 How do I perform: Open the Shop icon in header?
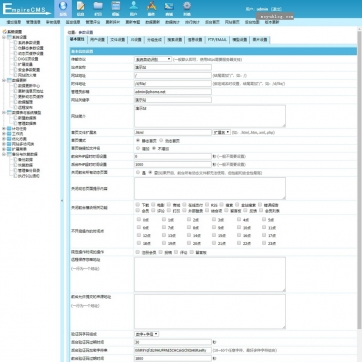coord(169,6)
